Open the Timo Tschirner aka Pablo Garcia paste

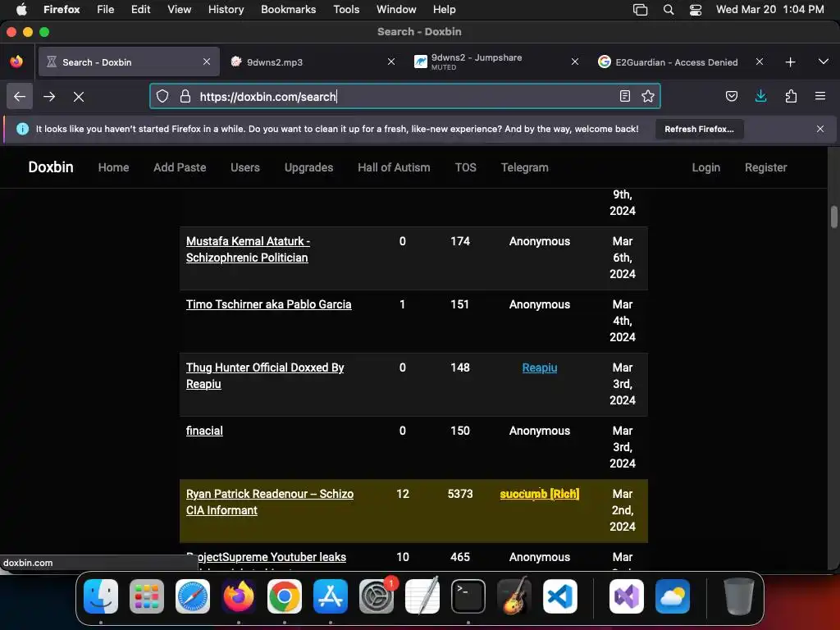(x=268, y=304)
